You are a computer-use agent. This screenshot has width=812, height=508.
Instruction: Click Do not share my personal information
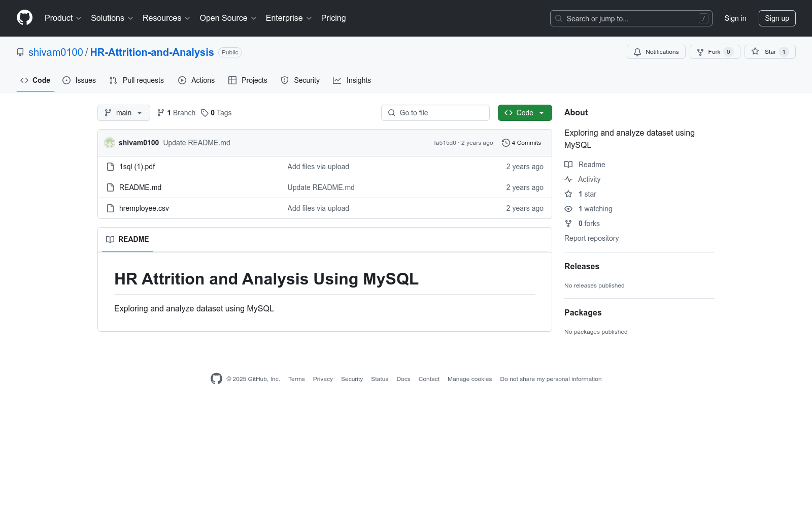tap(551, 379)
